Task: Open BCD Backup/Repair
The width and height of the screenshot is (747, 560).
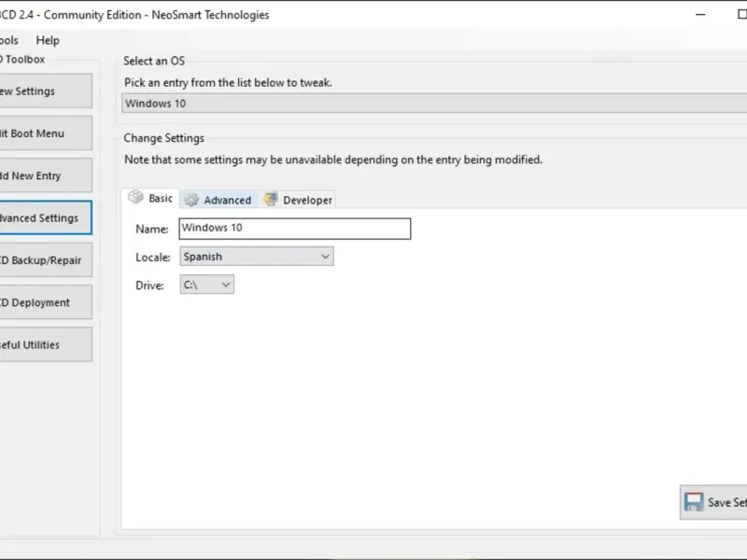Action: pyautogui.click(x=46, y=260)
